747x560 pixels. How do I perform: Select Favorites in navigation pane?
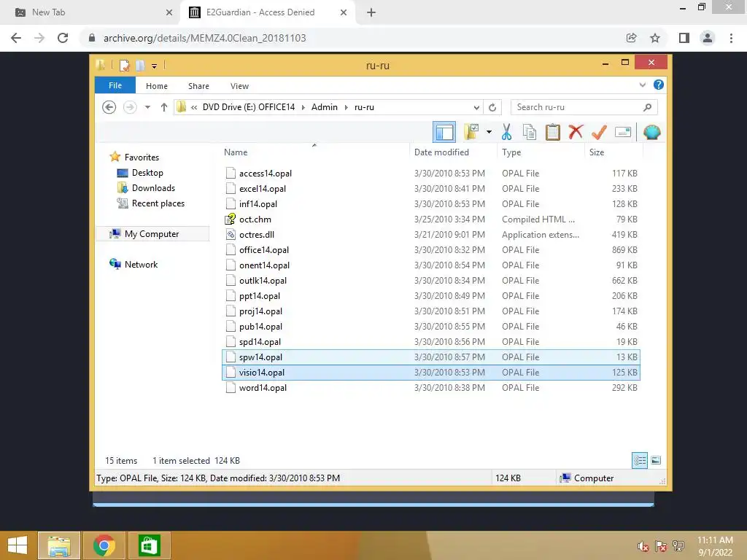[x=142, y=157]
